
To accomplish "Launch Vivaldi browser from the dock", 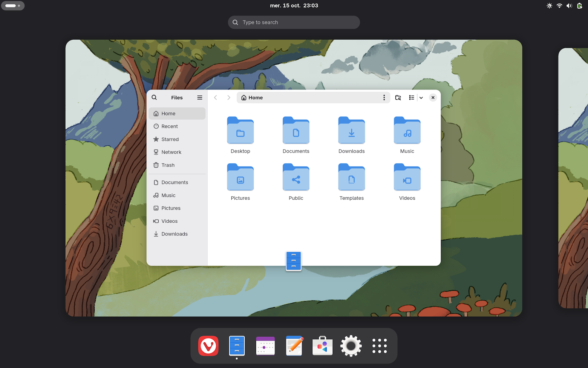I will point(208,346).
